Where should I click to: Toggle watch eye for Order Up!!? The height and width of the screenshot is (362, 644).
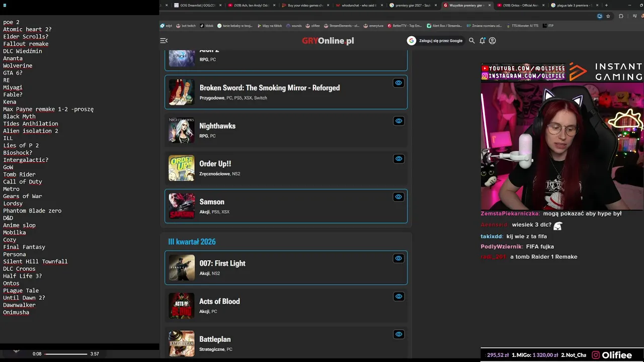398,159
